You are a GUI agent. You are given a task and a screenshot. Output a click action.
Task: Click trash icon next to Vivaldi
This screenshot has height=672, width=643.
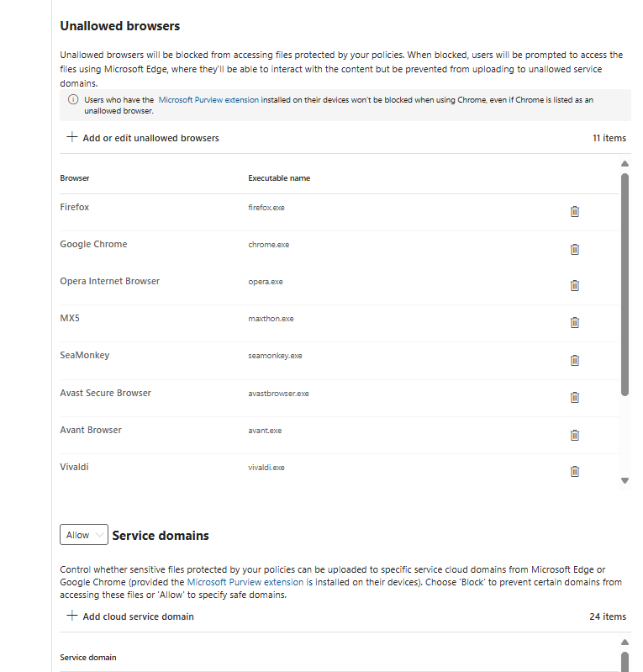(575, 472)
